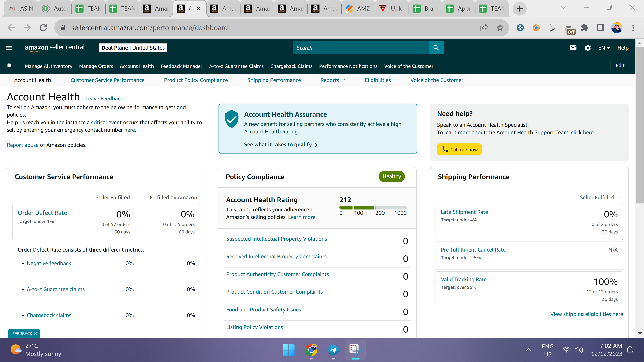
Task: Click the search magnifier button
Action: pyautogui.click(x=436, y=48)
